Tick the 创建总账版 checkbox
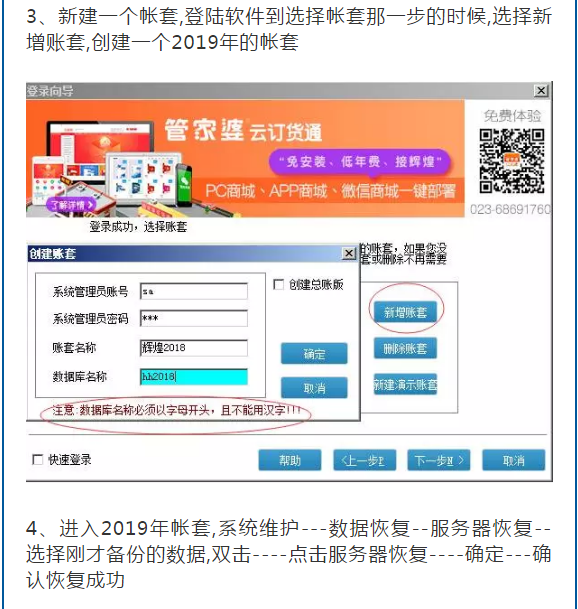Screen dimensions: 578x609 (279, 284)
